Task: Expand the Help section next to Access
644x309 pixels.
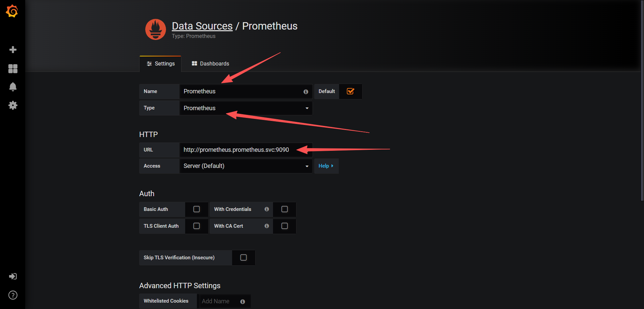Action: click(x=326, y=166)
